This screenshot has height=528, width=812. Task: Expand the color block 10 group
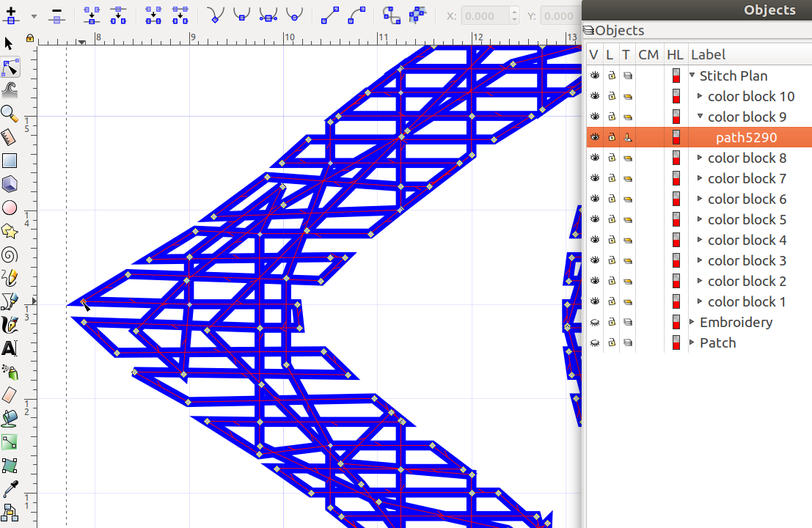pos(700,96)
